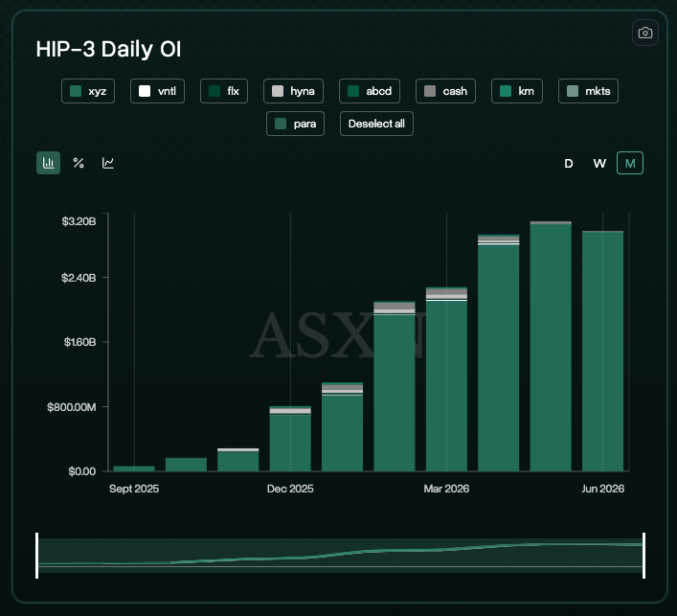Take a chart snapshot with camera icon
The height and width of the screenshot is (616, 677).
point(645,33)
